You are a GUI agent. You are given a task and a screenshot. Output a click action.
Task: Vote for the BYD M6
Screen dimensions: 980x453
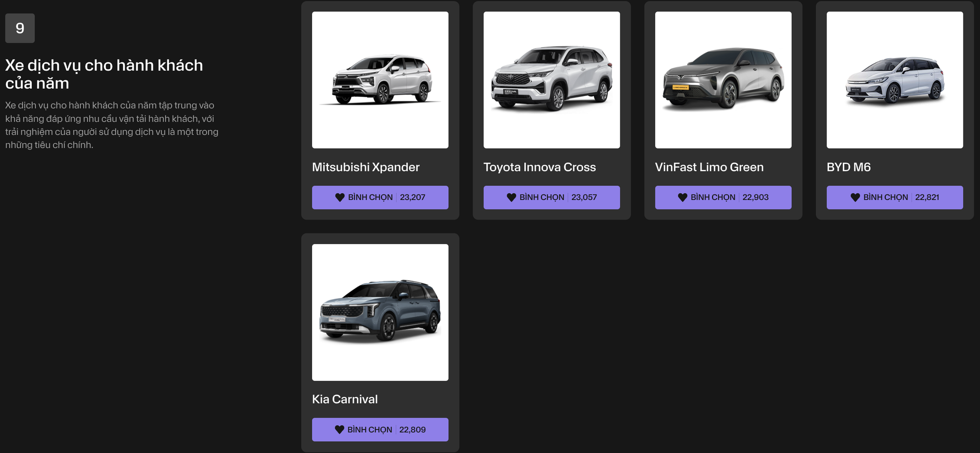[x=895, y=198]
